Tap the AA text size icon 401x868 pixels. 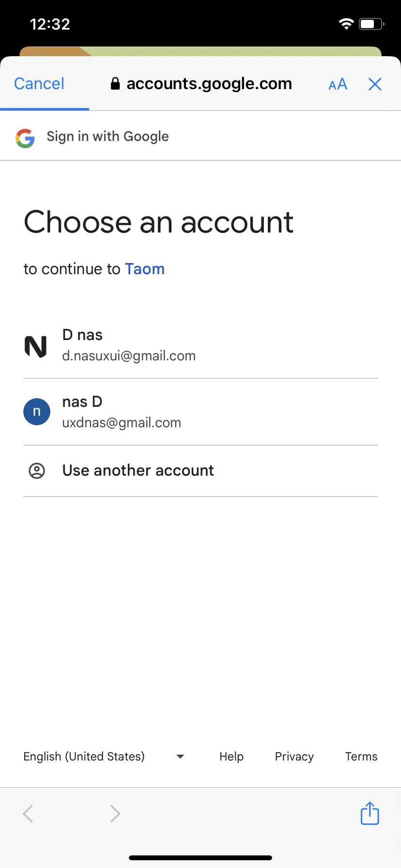click(x=338, y=84)
